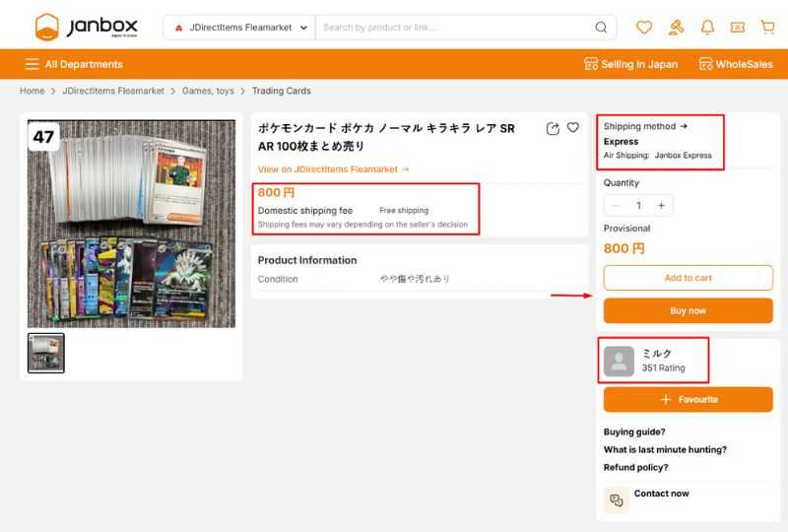Click the Product Information heading
Viewport: 788px width, 532px height.
click(x=307, y=260)
